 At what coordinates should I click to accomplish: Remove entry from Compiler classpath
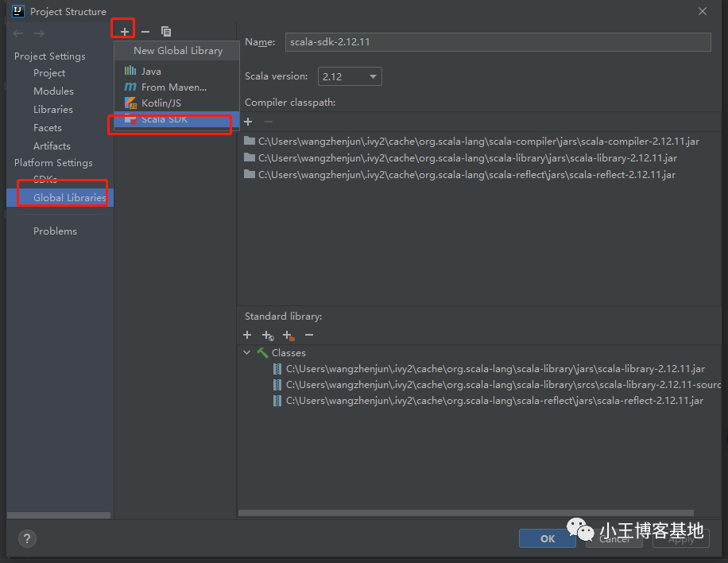click(x=269, y=122)
